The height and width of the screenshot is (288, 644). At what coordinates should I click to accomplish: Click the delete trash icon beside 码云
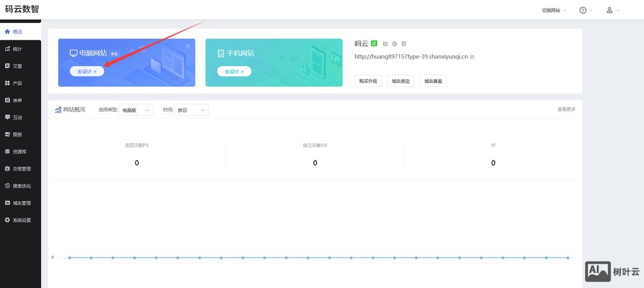pos(404,44)
